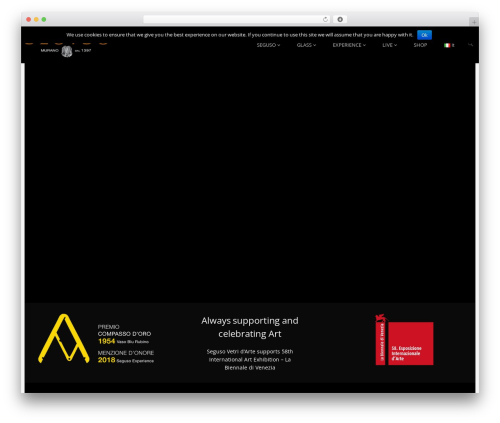The height and width of the screenshot is (423, 500).
Task: Expand the GLASS navigation menu
Action: (x=306, y=45)
